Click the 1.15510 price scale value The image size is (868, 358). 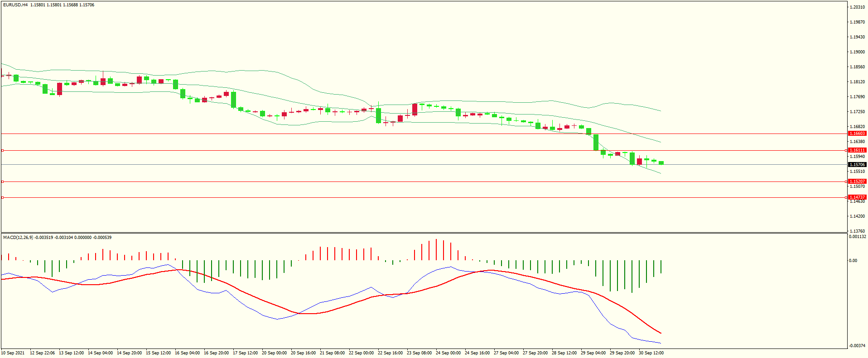(x=858, y=172)
